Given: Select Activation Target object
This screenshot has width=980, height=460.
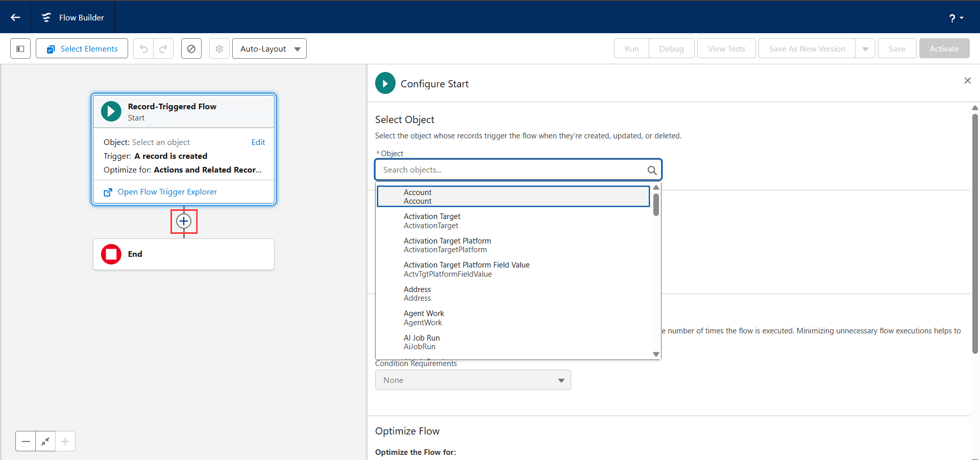Looking at the screenshot, I should tap(513, 221).
